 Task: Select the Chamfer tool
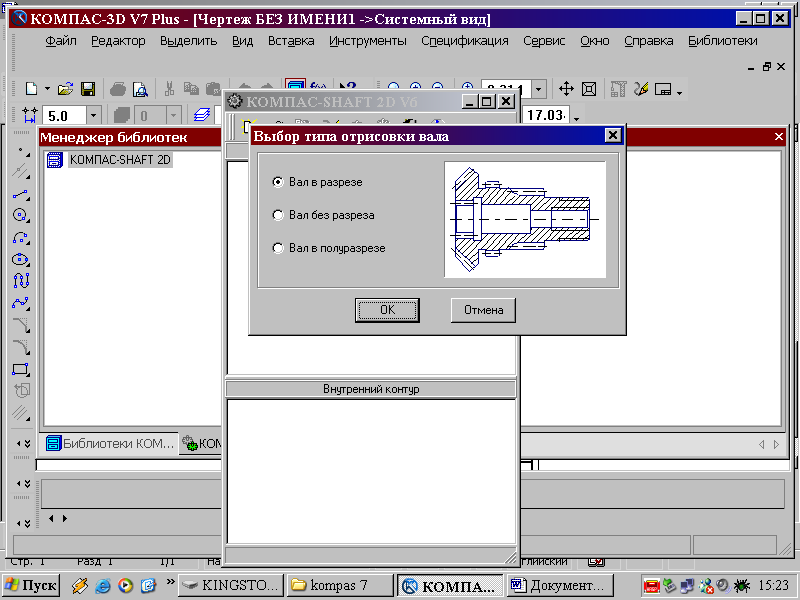pos(21,325)
